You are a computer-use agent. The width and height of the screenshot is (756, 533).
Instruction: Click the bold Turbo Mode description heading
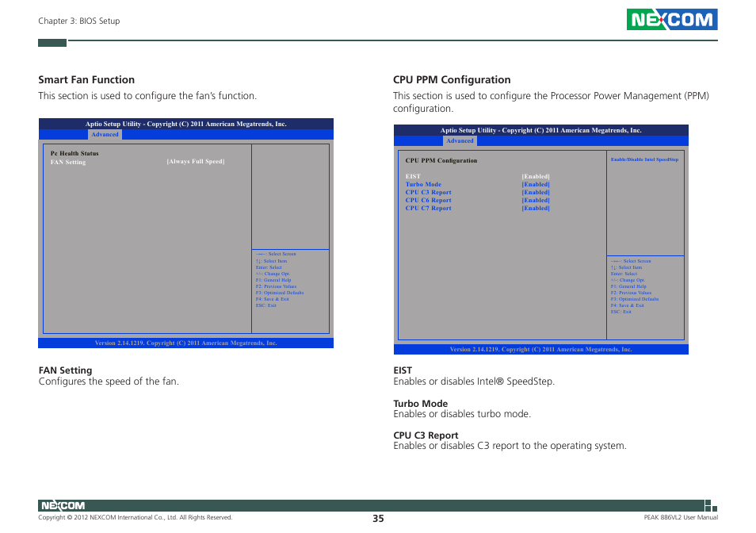click(x=421, y=403)
